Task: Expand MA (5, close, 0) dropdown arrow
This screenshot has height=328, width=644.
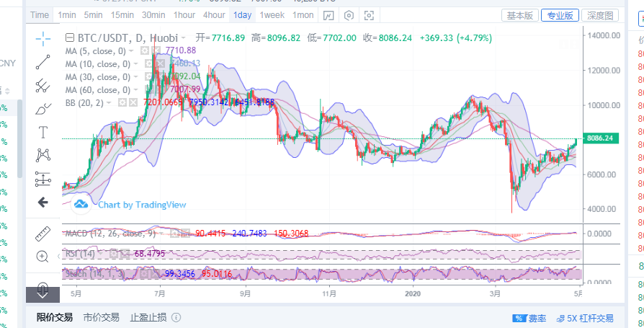Action: pyautogui.click(x=131, y=50)
